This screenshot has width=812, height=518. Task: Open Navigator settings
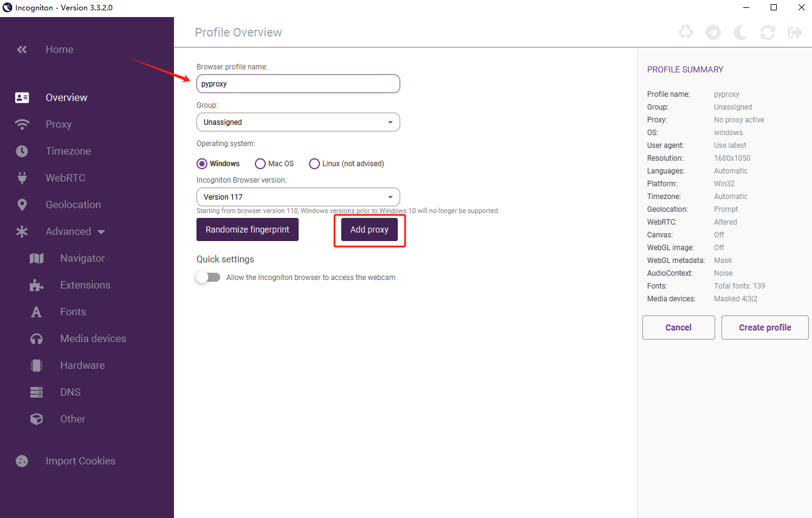(x=82, y=258)
